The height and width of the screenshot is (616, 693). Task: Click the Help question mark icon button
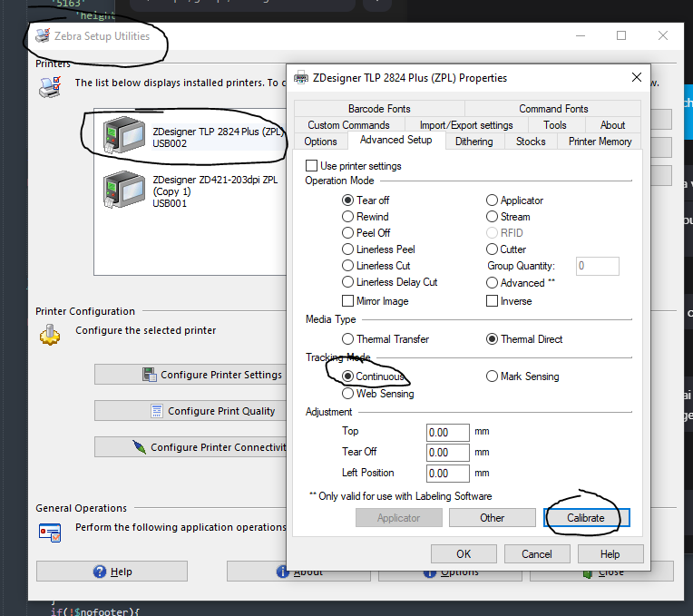tap(101, 572)
